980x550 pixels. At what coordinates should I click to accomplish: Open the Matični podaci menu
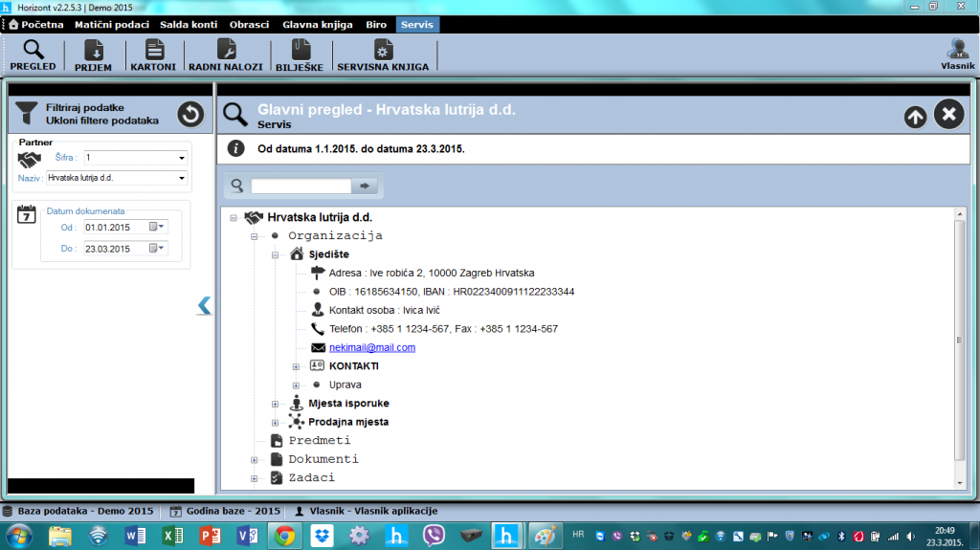(112, 24)
